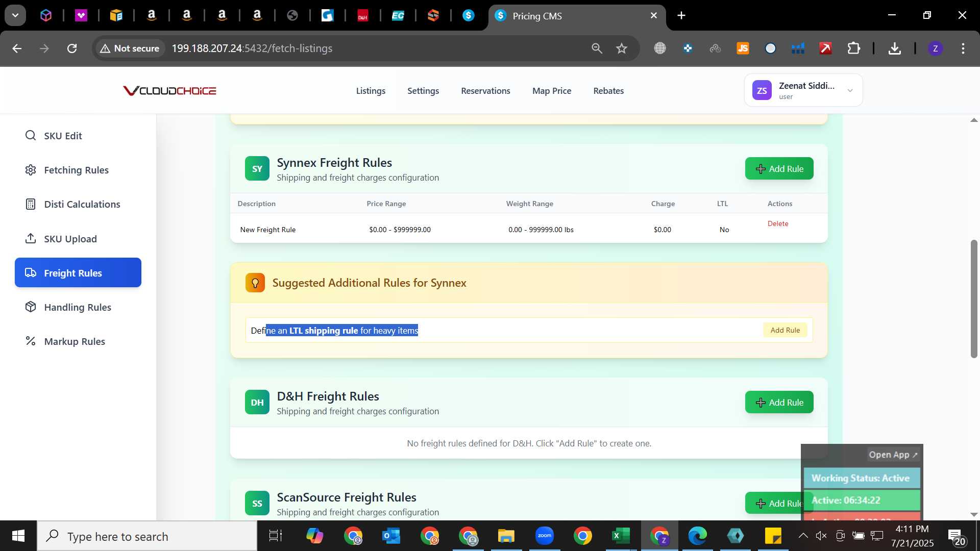Viewport: 980px width, 551px height.
Task: Click the CloudChoice logo
Action: coord(169,91)
